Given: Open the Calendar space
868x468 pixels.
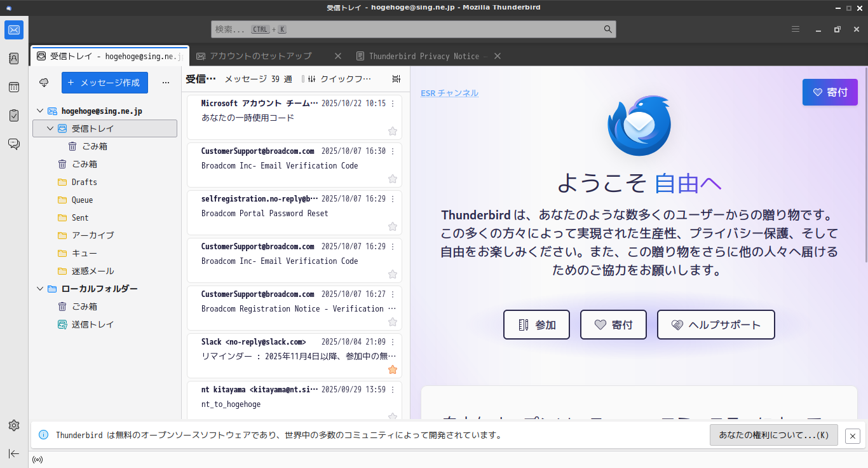Looking at the screenshot, I should 14,87.
